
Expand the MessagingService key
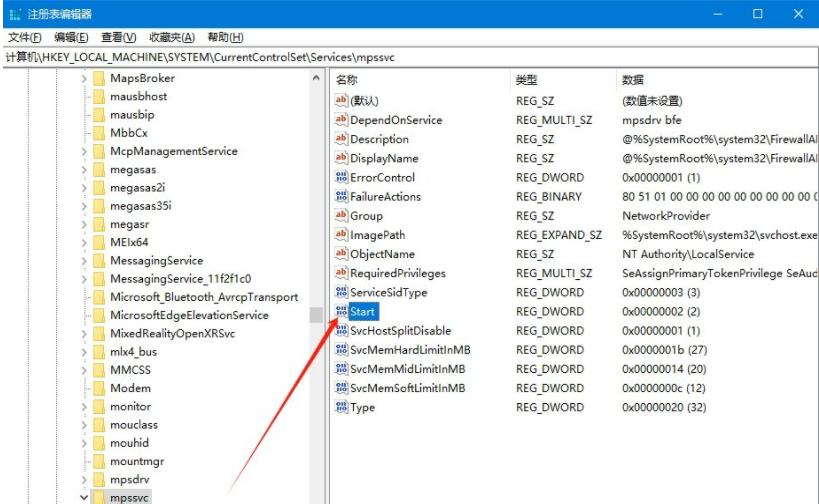tap(84, 261)
